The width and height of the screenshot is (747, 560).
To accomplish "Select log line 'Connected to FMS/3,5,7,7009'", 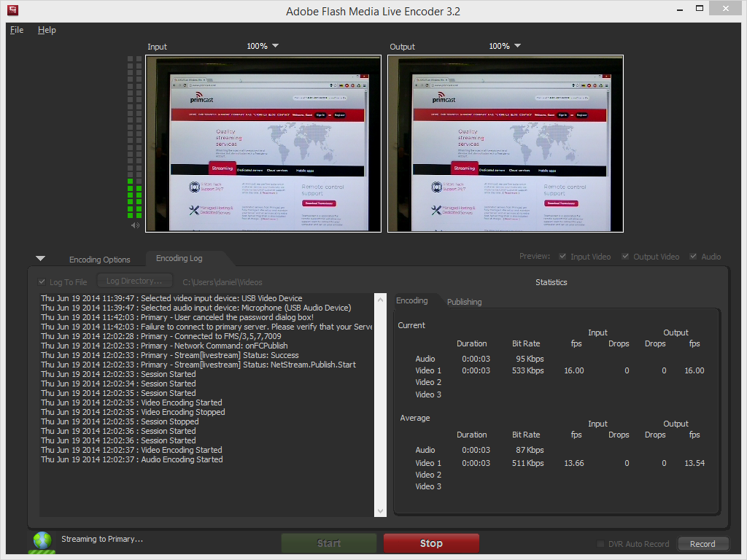I will coord(161,336).
